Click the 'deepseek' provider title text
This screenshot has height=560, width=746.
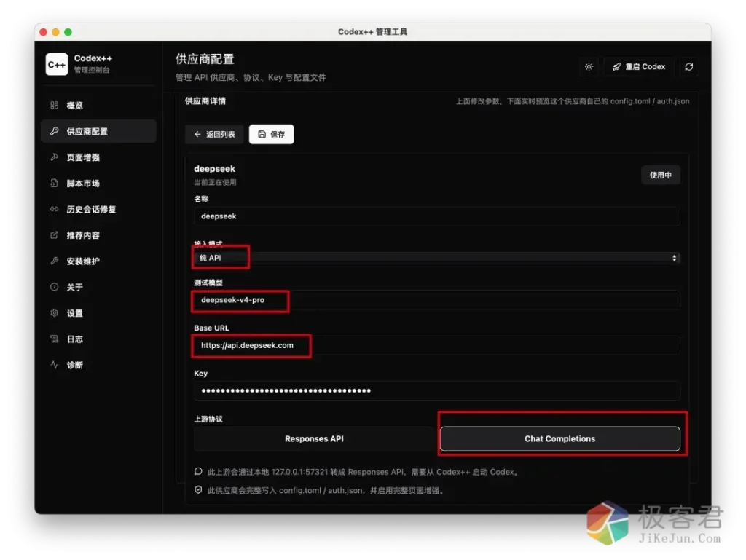tap(215, 169)
